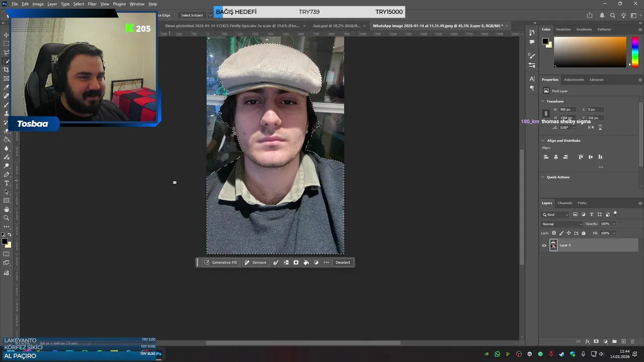Click the Remove button
Image resolution: width=644 pixels, height=362 pixels.
[x=256, y=262]
